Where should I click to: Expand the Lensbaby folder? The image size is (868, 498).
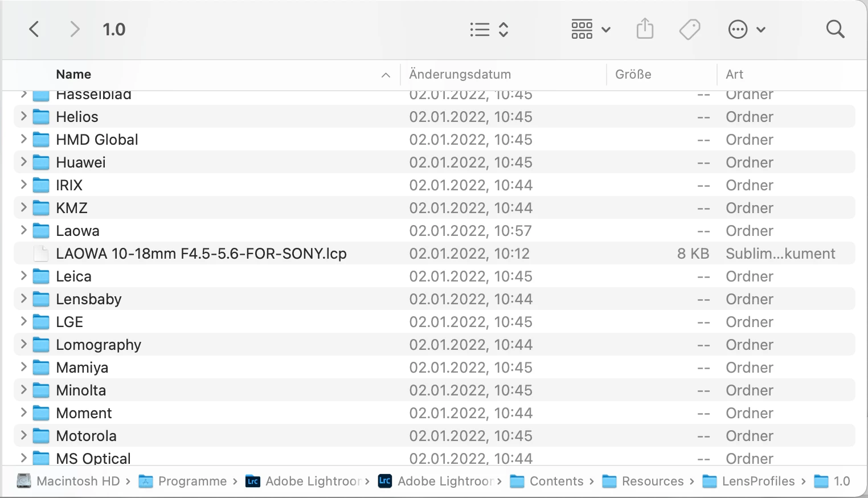pos(23,299)
